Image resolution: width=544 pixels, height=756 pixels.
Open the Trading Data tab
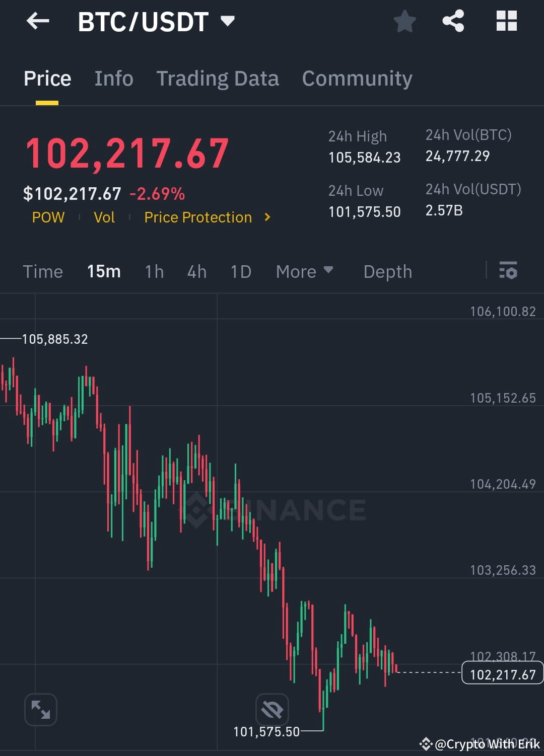tap(218, 79)
